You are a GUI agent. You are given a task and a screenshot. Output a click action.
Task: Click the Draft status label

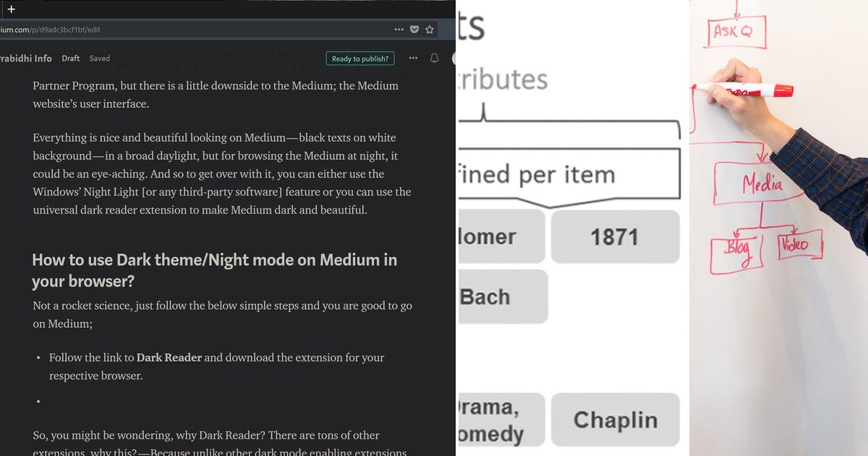(x=71, y=59)
